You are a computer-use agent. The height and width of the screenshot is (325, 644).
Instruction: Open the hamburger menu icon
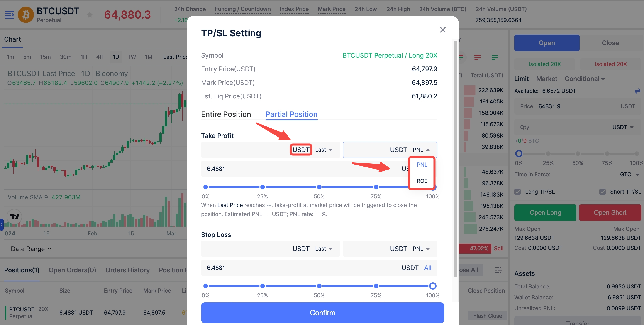[x=10, y=15]
